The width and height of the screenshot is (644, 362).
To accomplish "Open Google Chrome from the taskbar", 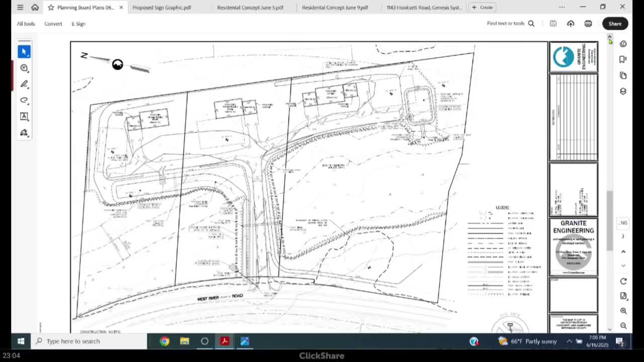I will 165,341.
